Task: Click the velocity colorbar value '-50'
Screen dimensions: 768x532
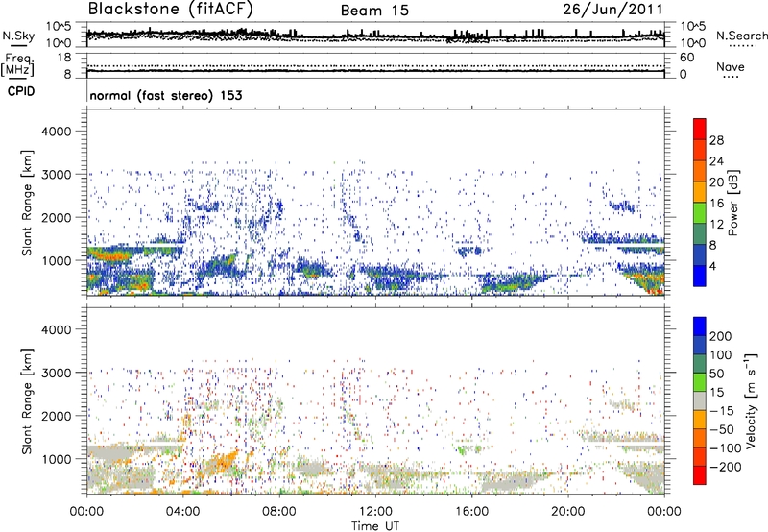Action: (x=722, y=429)
